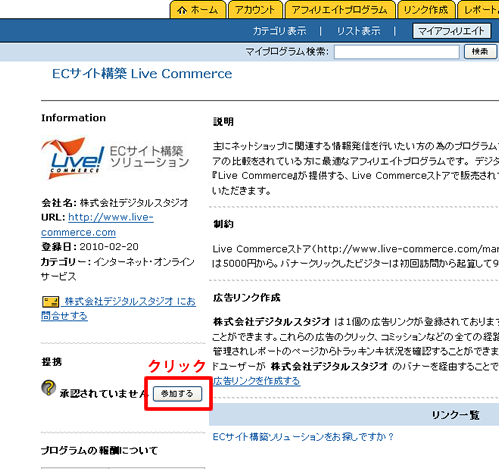Click the 広告リンクを作成する link

(x=257, y=381)
